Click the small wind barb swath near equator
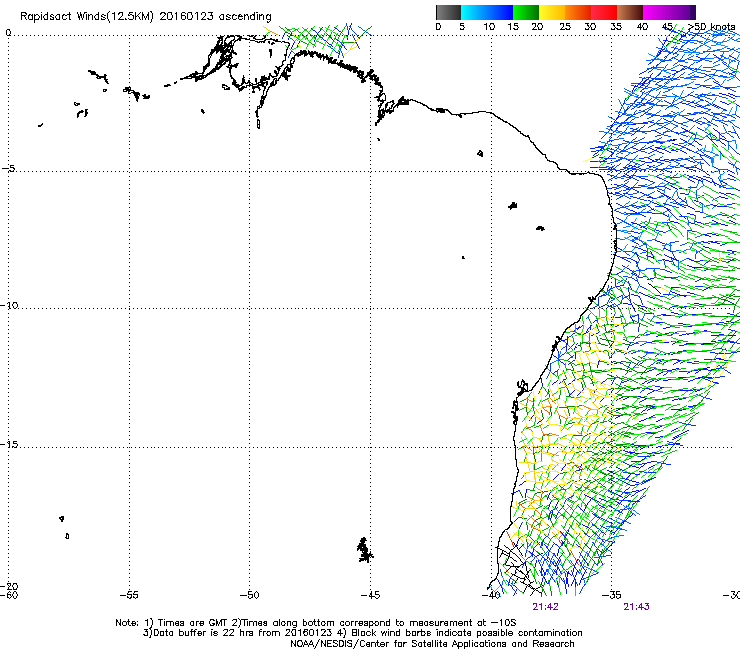 (319, 39)
